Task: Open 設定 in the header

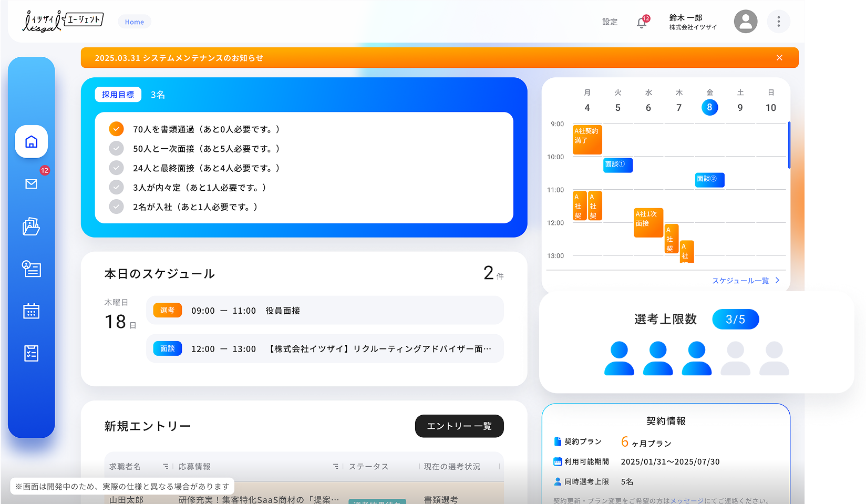Action: tap(610, 22)
